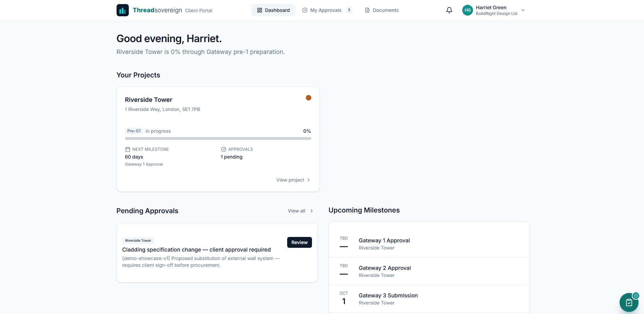Screen dimensions: 644x314
Task: Open the Gateway 2 Approval milestone
Action: click(429, 271)
